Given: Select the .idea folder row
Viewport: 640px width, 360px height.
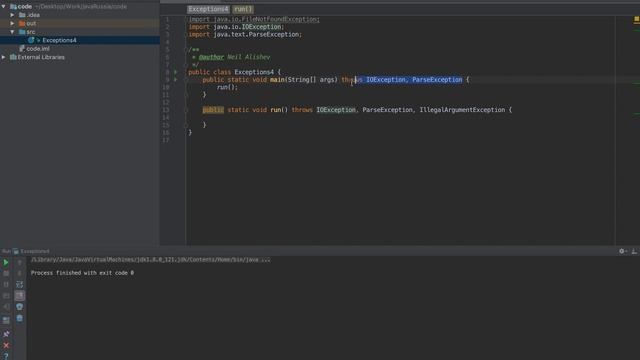Looking at the screenshot, I should pyautogui.click(x=80, y=15).
